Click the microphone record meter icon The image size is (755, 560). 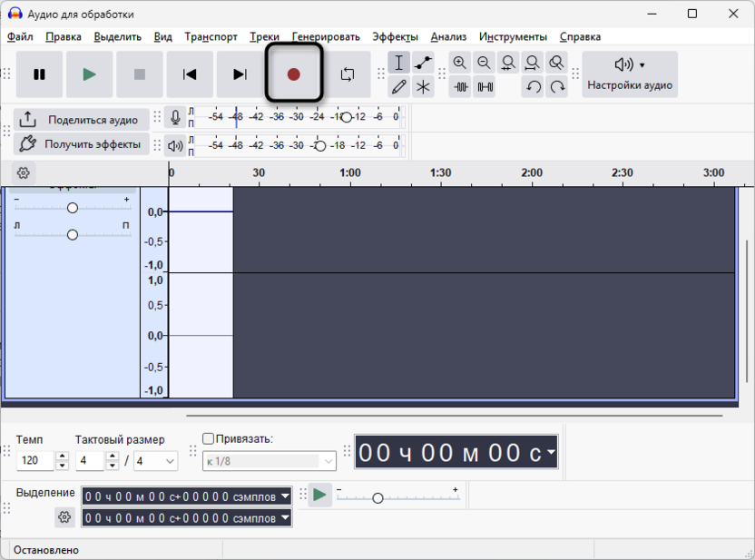175,117
